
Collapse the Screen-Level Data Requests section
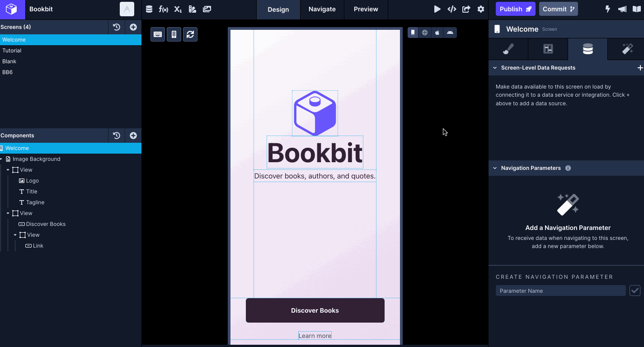[x=495, y=68]
